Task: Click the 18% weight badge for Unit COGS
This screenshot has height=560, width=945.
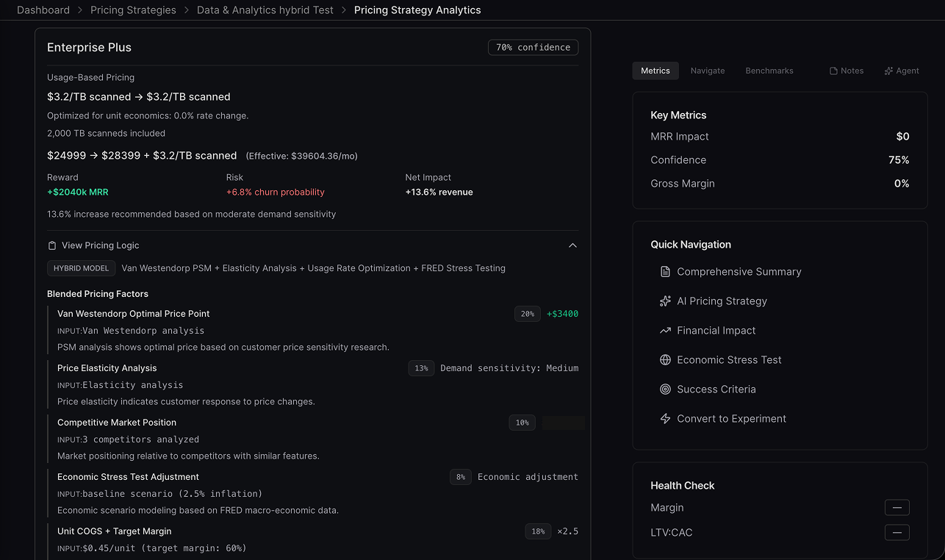Action: pos(538,531)
